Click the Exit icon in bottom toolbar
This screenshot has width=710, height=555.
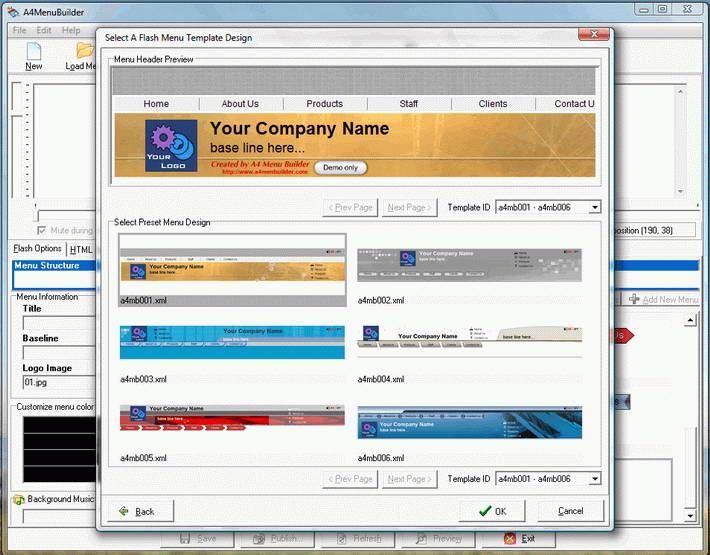tap(510, 539)
